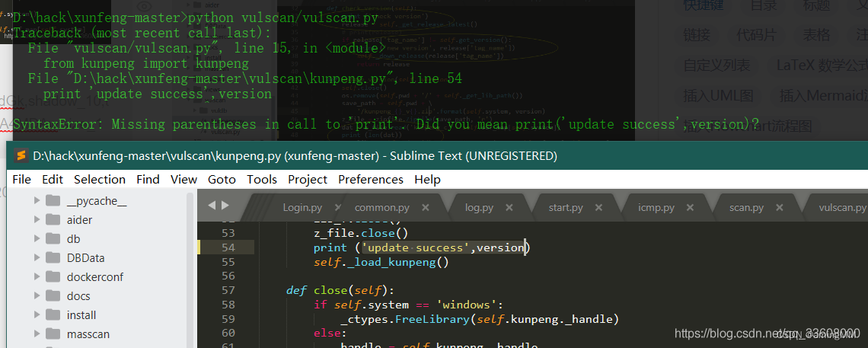Image resolution: width=868 pixels, height=348 pixels.
Task: Open the View menu
Action: click(x=183, y=179)
